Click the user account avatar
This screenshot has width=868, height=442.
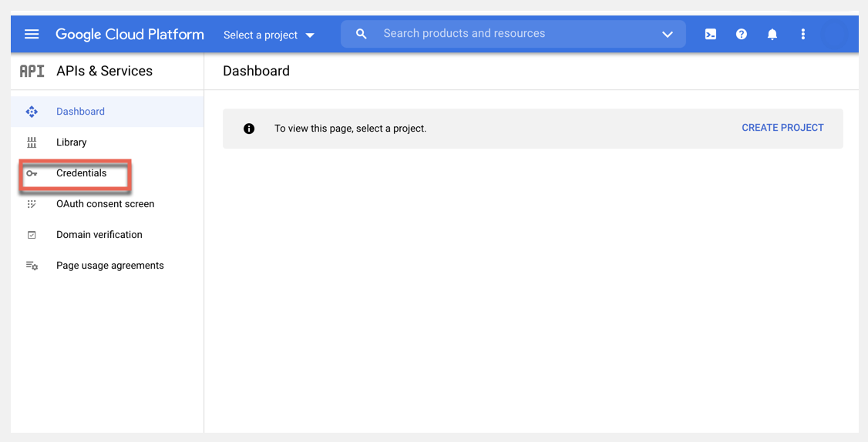835,34
